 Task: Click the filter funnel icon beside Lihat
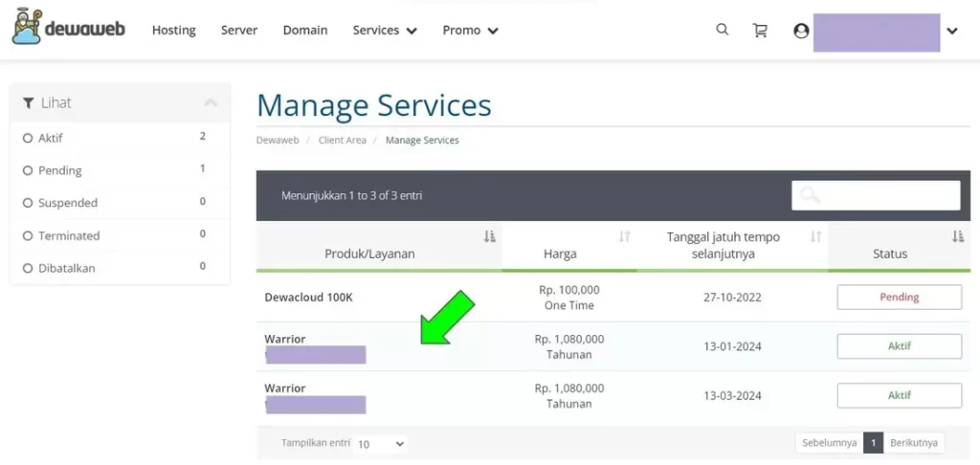pyautogui.click(x=28, y=103)
